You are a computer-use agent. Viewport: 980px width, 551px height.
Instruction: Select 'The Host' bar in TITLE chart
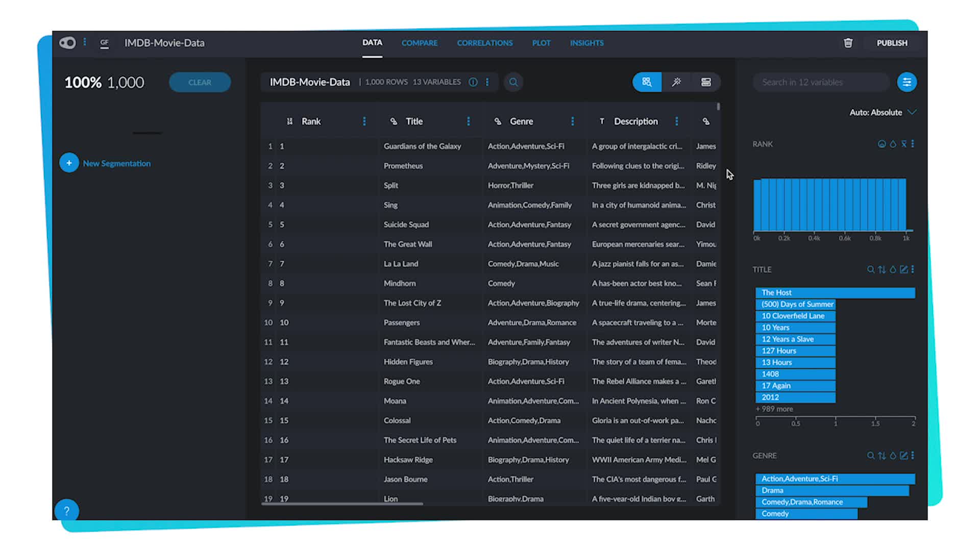click(x=835, y=292)
